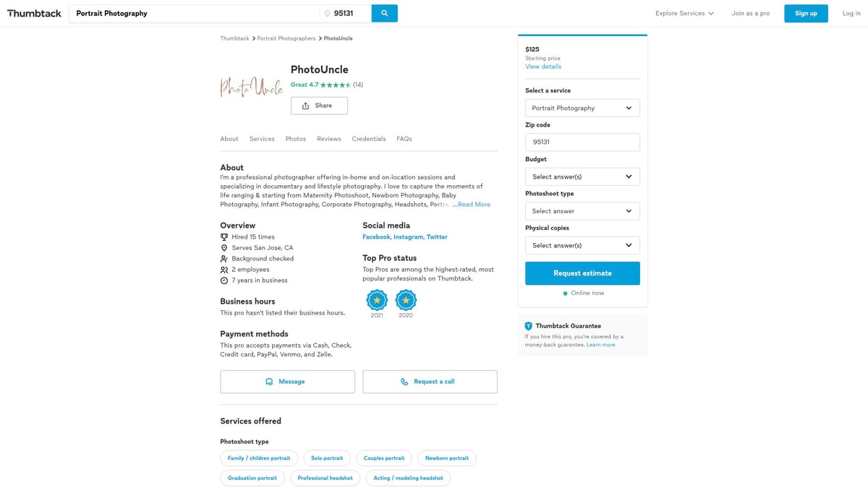
Task: Switch to the Reviews tab
Action: coord(328,139)
